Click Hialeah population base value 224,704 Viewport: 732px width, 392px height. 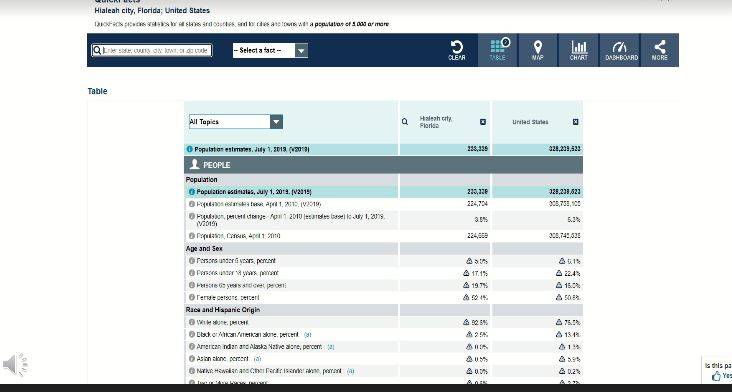click(x=477, y=204)
